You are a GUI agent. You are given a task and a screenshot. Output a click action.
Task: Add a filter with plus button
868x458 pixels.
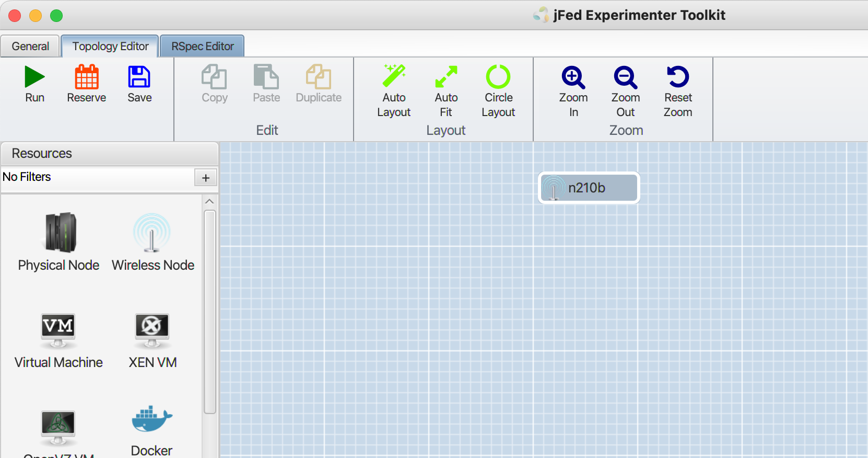coord(206,178)
